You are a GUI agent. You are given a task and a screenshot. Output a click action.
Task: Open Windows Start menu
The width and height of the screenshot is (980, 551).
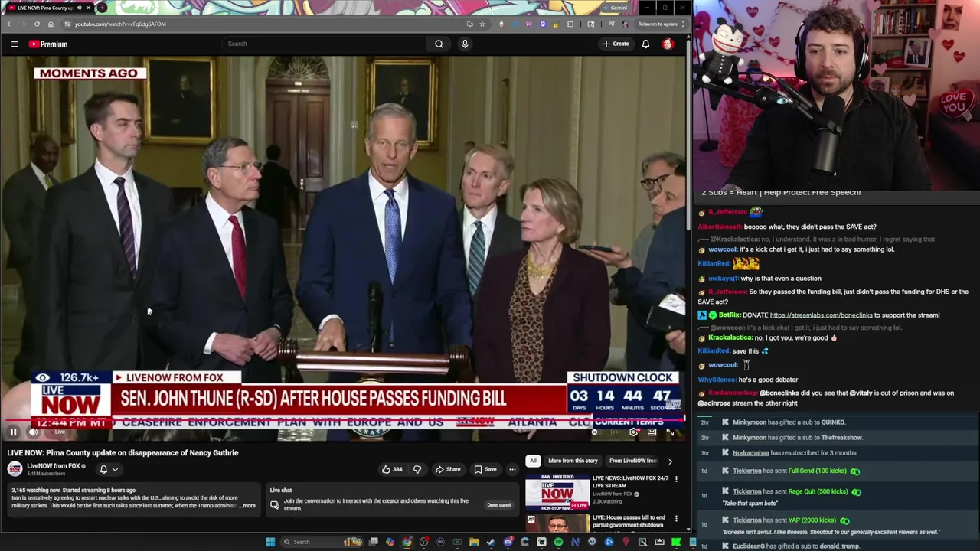(269, 542)
